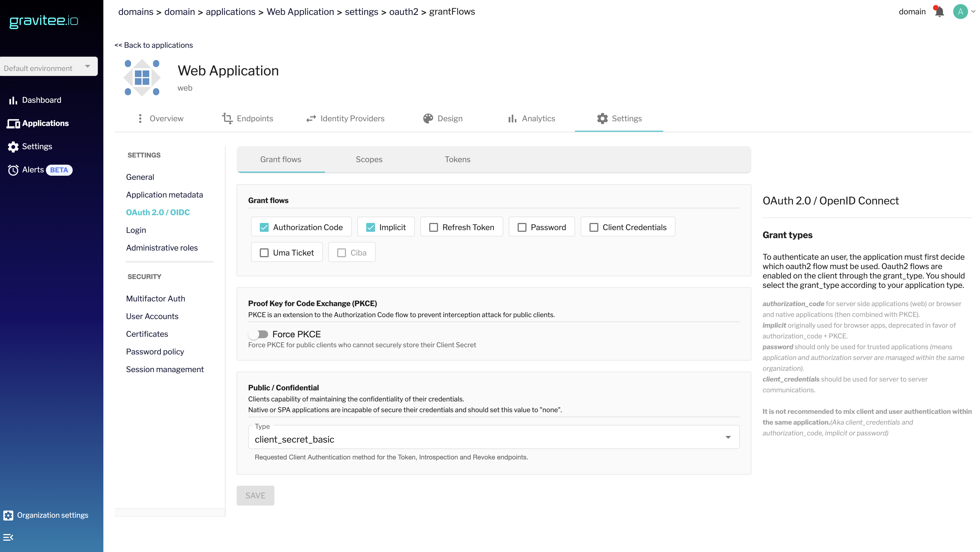
Task: Click the Alerts clock icon
Action: click(13, 170)
